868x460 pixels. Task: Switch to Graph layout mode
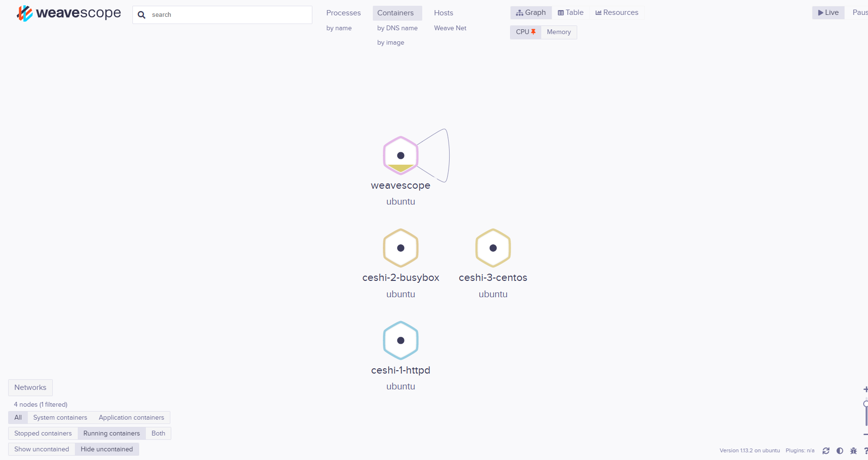pyautogui.click(x=531, y=12)
